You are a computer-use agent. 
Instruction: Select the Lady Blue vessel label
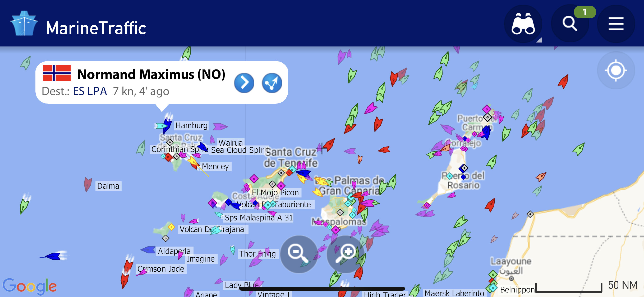coord(242,285)
